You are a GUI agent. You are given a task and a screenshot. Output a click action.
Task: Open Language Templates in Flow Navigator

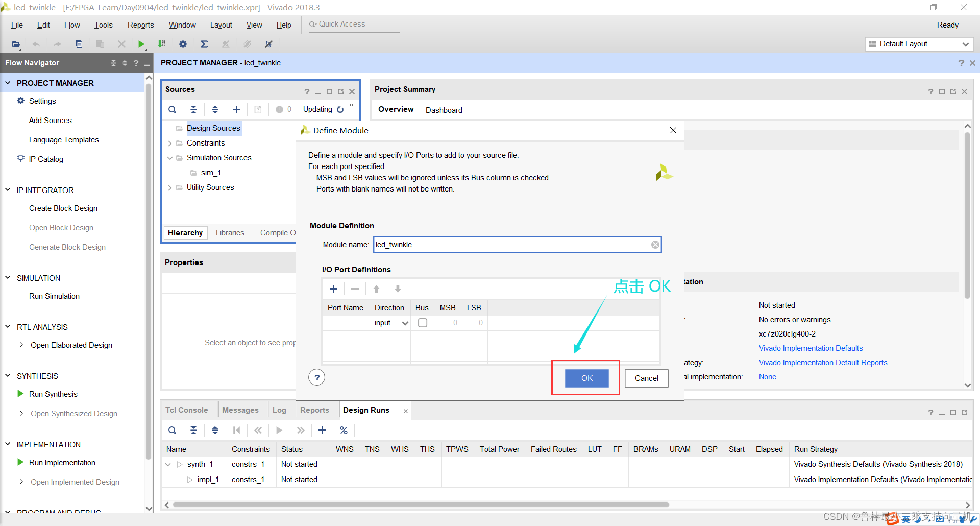64,140
